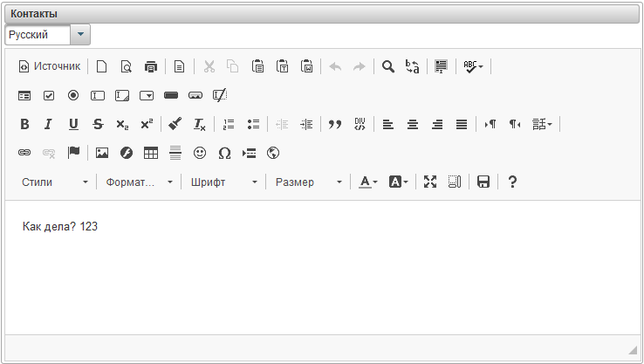Open the Русский language dropdown
644x364 pixels.
79,35
